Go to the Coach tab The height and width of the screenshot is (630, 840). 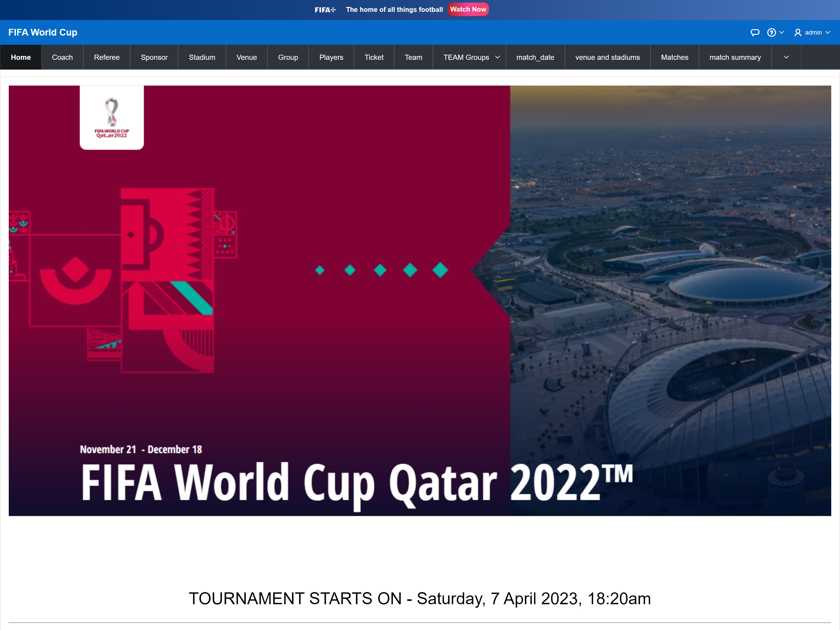(x=62, y=57)
